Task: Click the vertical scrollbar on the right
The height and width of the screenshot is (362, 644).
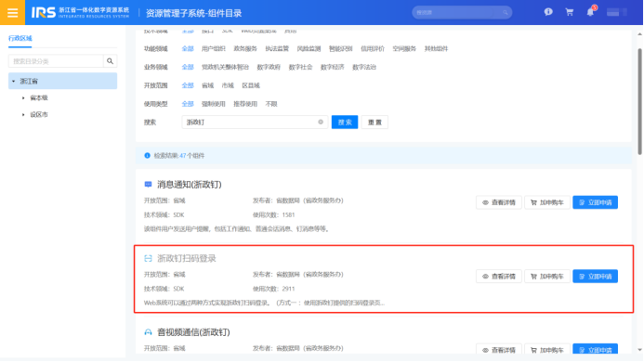Action: (639, 101)
